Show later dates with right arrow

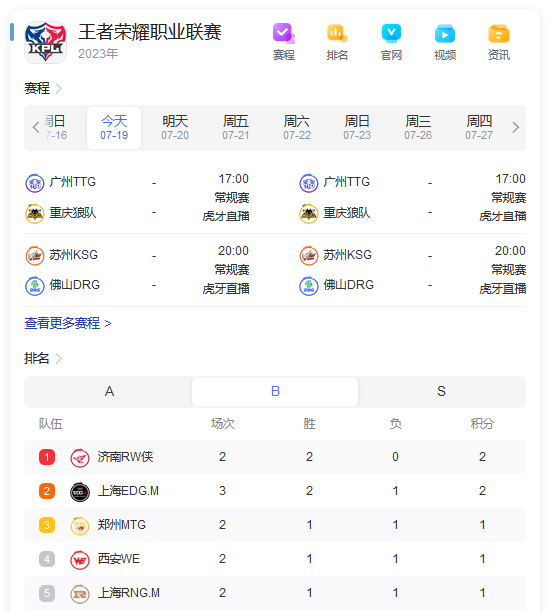516,127
